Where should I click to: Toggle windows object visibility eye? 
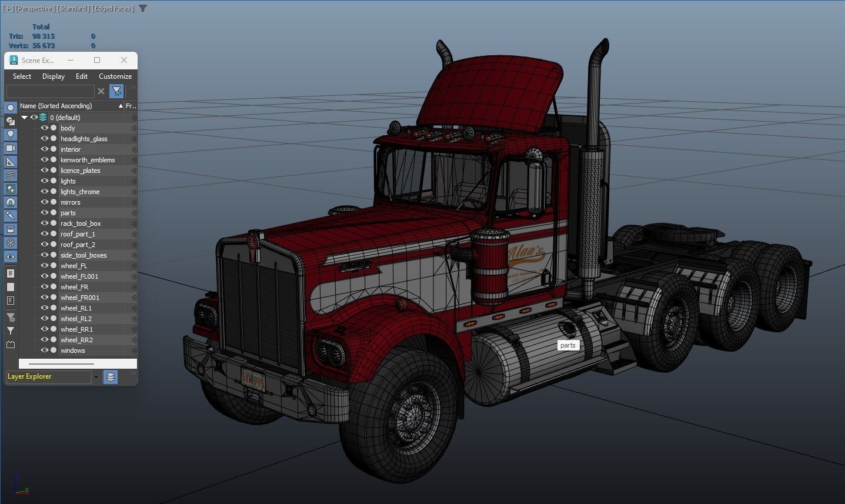click(44, 351)
